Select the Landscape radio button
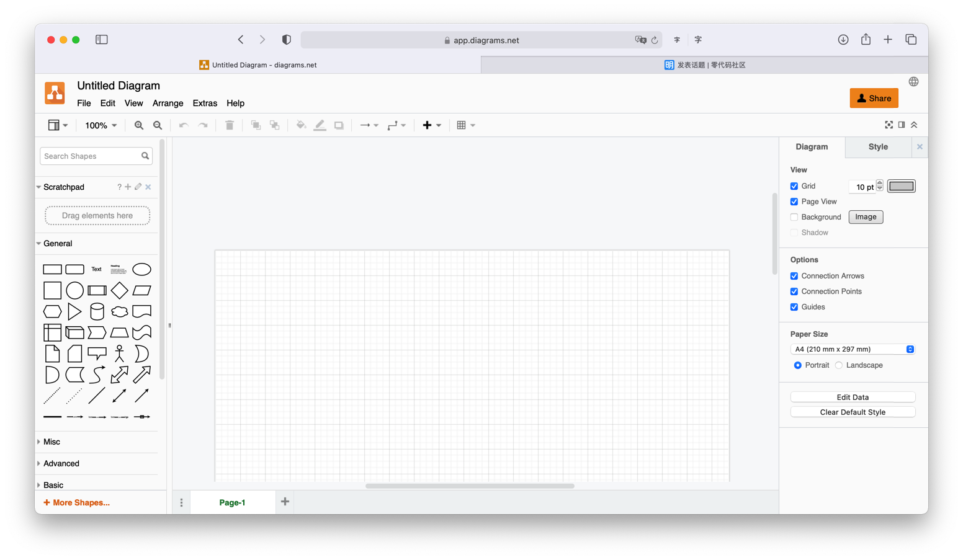 [839, 365]
